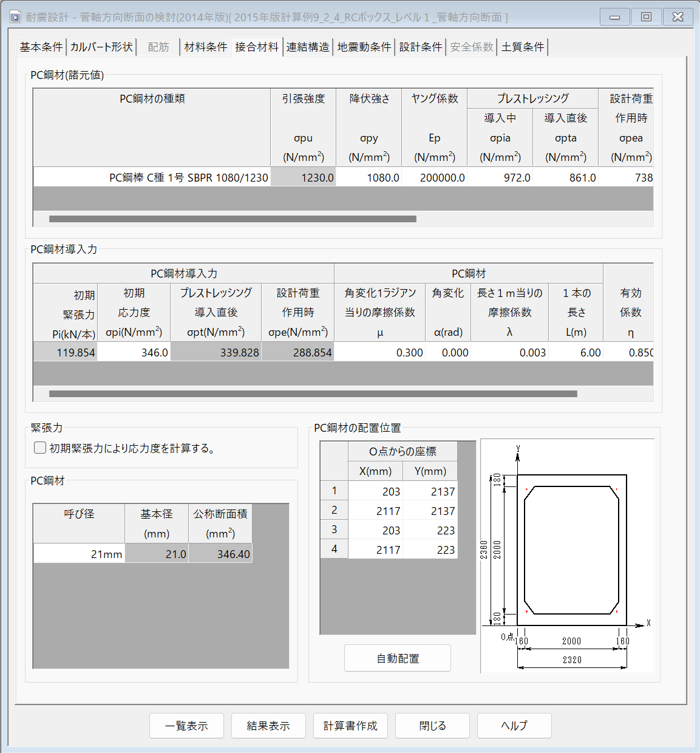Viewport: 700px width, 753px height.
Task: Click the 自動配置 button
Action: pos(398,658)
